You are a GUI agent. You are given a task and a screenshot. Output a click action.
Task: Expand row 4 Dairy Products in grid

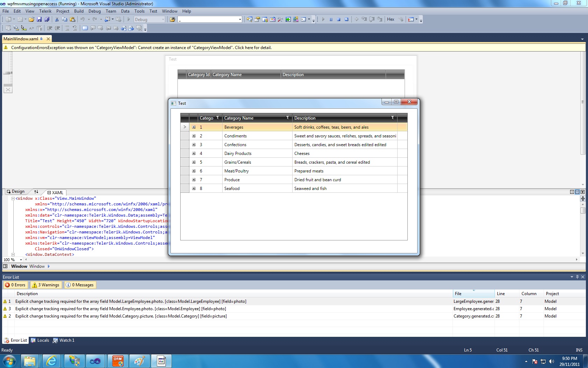click(194, 154)
